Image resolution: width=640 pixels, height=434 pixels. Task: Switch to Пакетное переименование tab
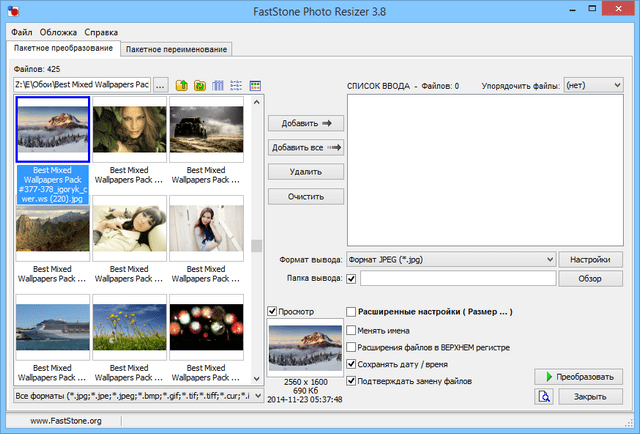tap(176, 49)
